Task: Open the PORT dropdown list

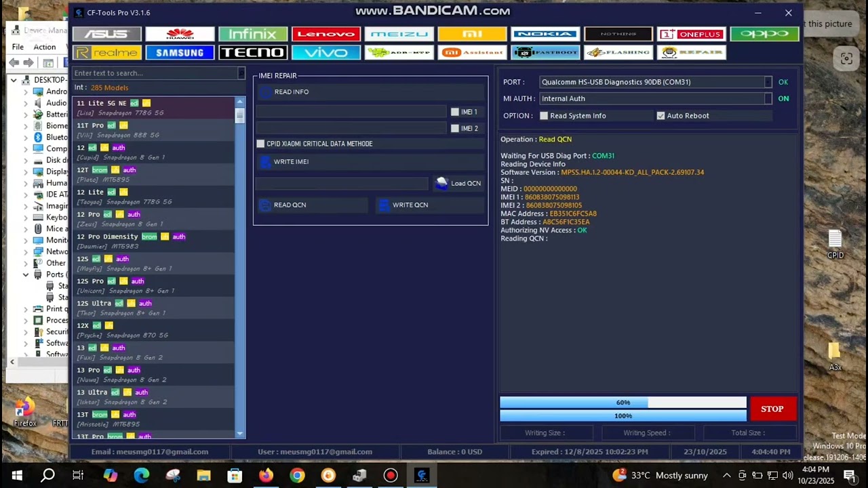Action: [x=768, y=82]
